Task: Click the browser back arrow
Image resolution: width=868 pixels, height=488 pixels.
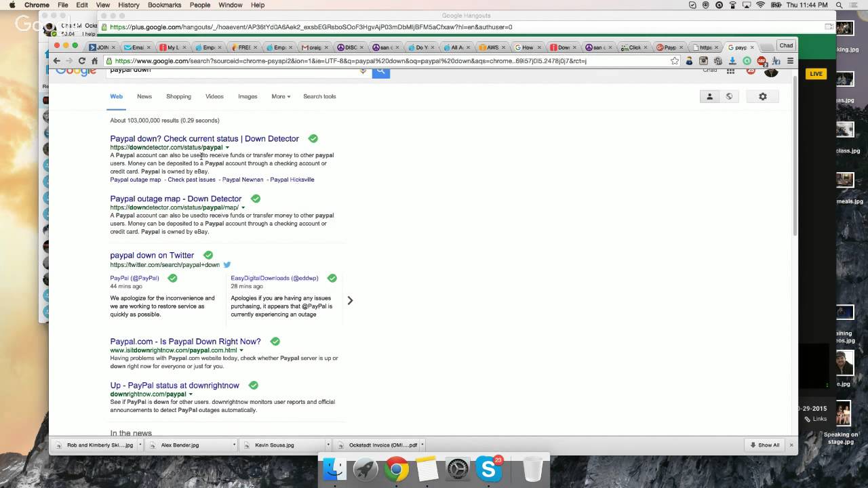Action: 57,61
